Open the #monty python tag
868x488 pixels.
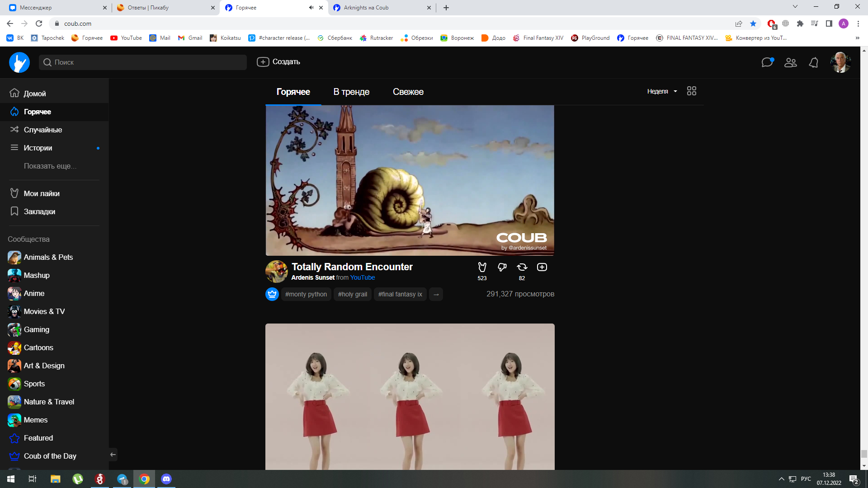coord(306,294)
